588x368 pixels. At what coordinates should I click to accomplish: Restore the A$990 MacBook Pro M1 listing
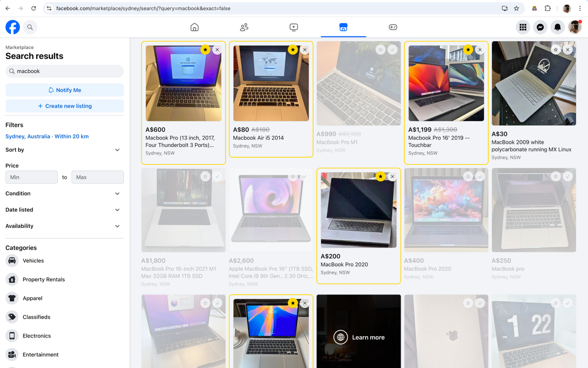tap(392, 50)
